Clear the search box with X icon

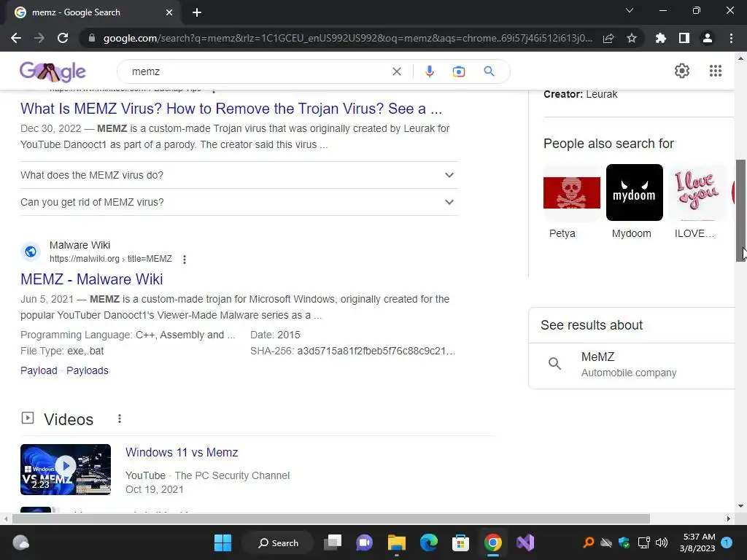point(396,71)
